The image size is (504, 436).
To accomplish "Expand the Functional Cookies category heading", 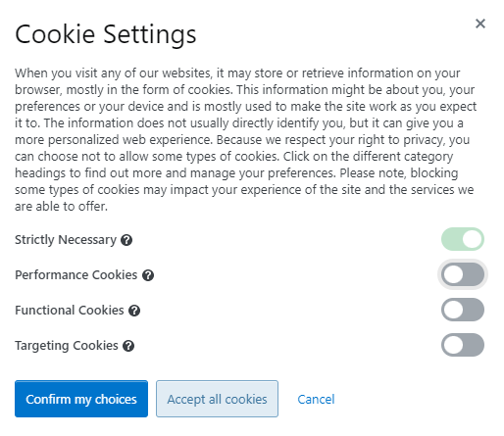I will (70, 311).
